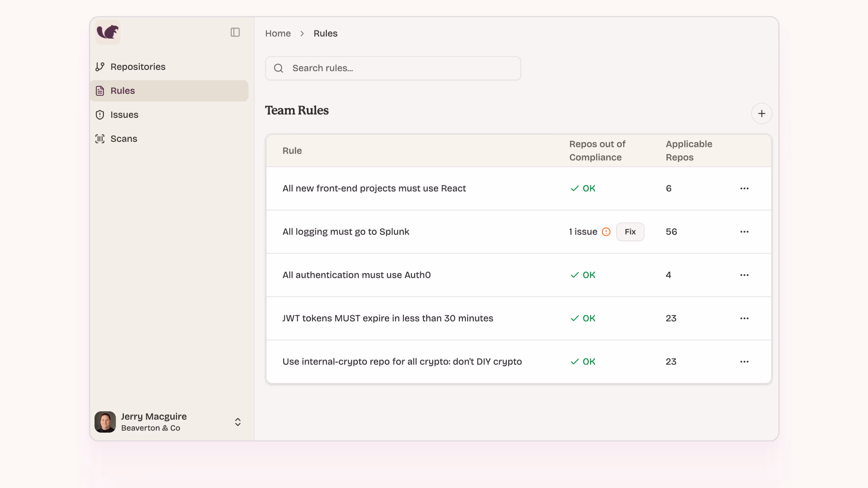
Task: Click the Rules breadcrumb label
Action: pyautogui.click(x=325, y=33)
